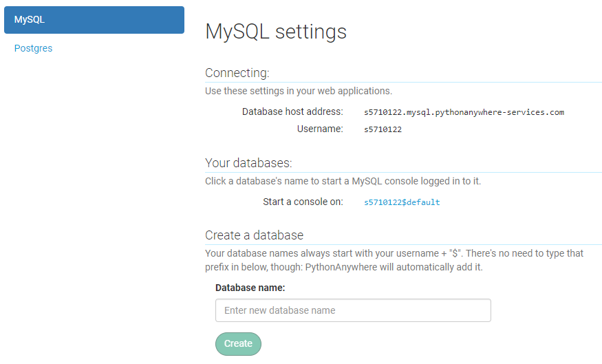Screen dimensions: 602x364
Task: Click the Your databases section heading
Action: click(248, 163)
